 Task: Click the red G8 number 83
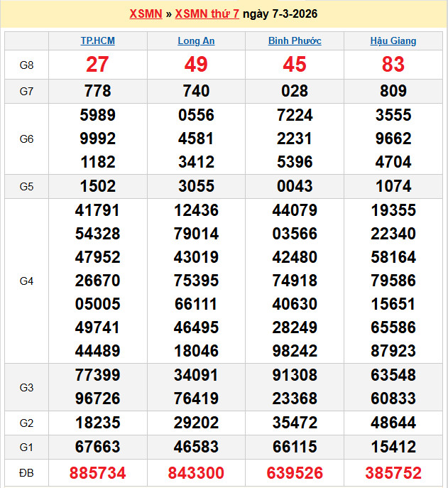coord(393,65)
